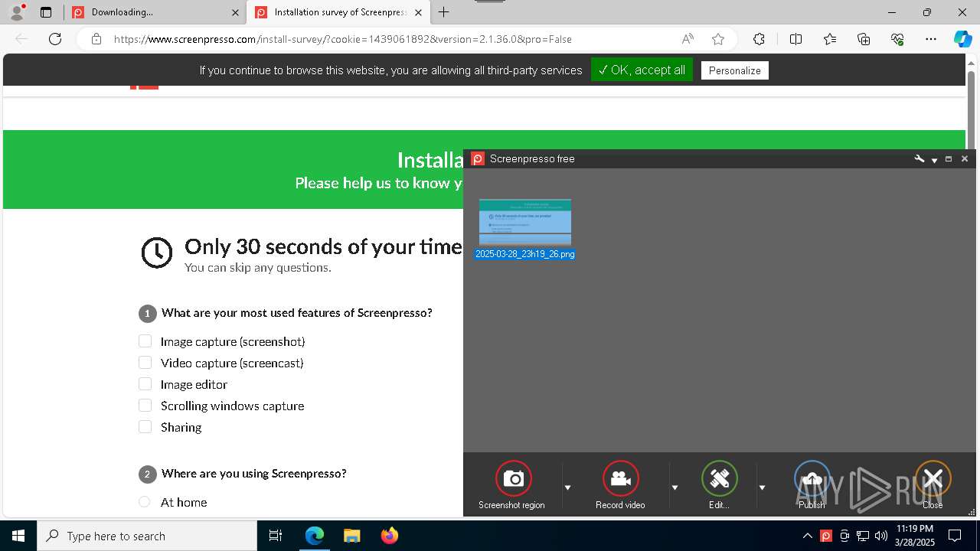This screenshot has width=980, height=551.
Task: Click Read aloud icon in address bar
Action: coord(688,39)
